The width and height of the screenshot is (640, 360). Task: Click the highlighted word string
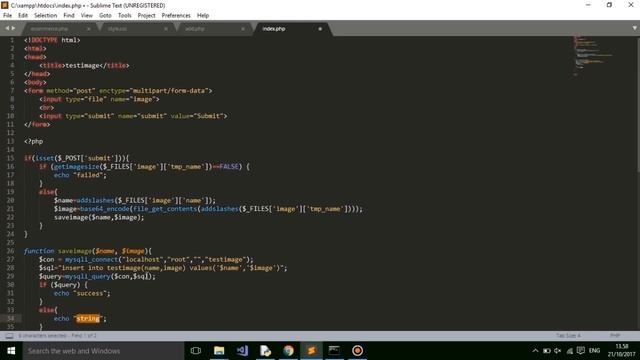[88, 318]
